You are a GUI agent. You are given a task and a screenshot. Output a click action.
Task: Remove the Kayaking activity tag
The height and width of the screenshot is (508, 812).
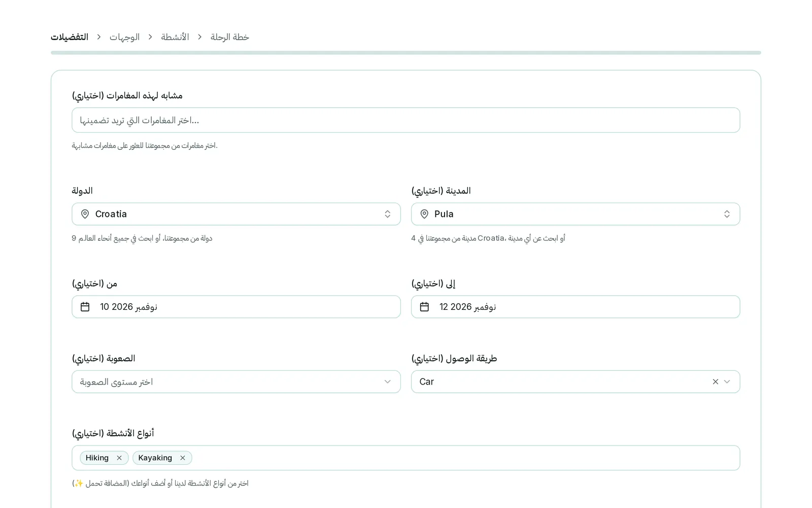183,458
